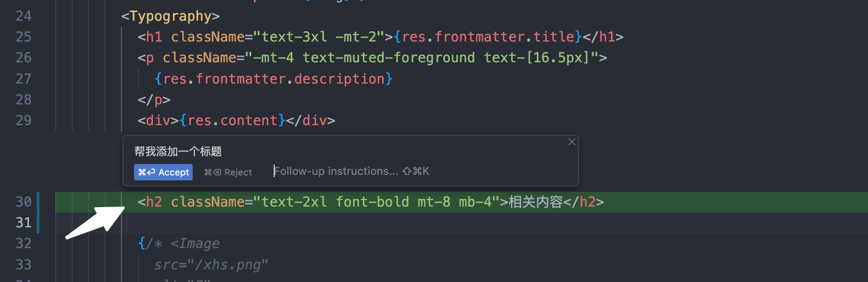Click the Accept button

click(x=163, y=172)
